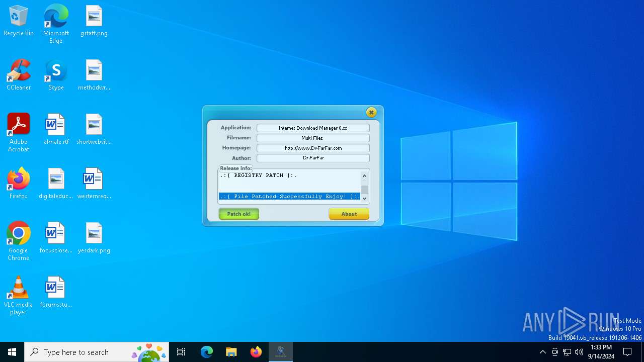Click the taskbar search box
Image resolution: width=644 pixels, height=362 pixels.
coord(97,352)
